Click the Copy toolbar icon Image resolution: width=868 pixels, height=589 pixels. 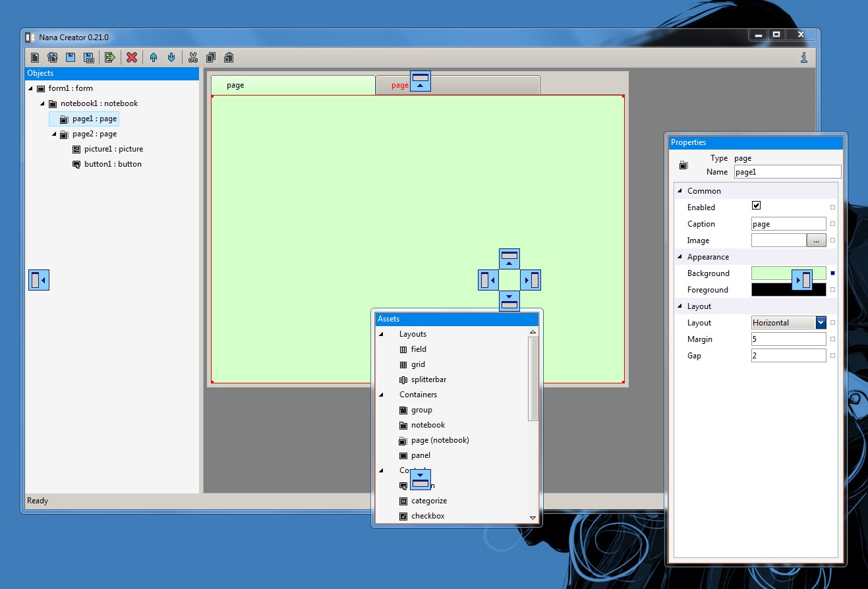(211, 57)
